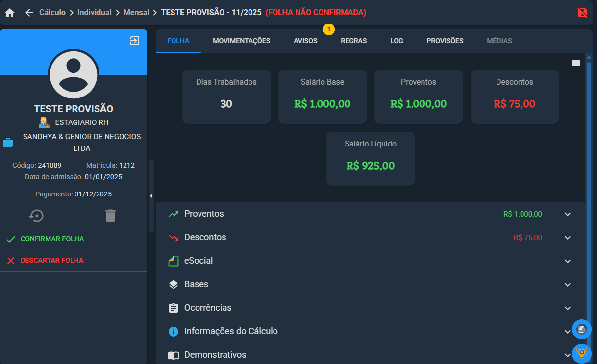Expand the Demonstrativos section chevron
597x364 pixels.
568,355
